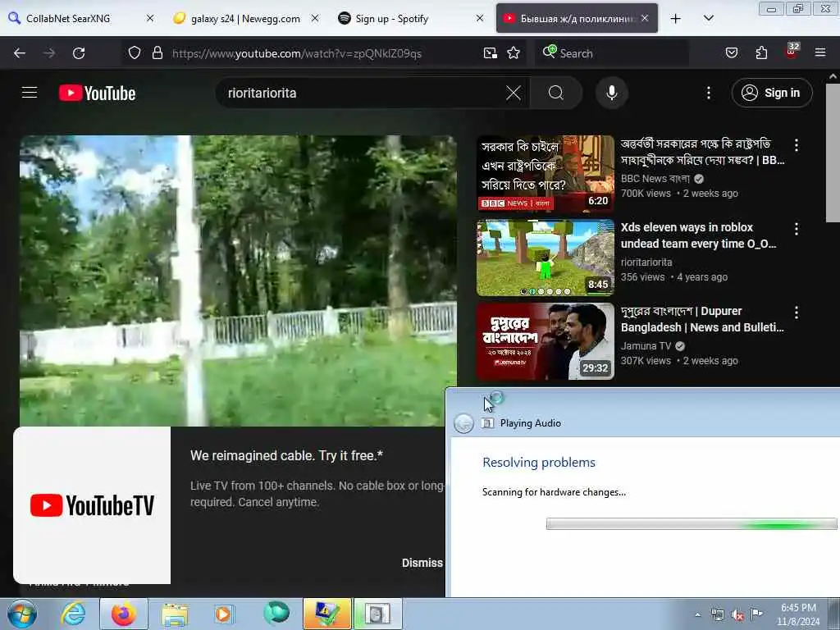The image size is (840, 630).
Task: Click the site security padlock icon
Action: click(x=157, y=53)
